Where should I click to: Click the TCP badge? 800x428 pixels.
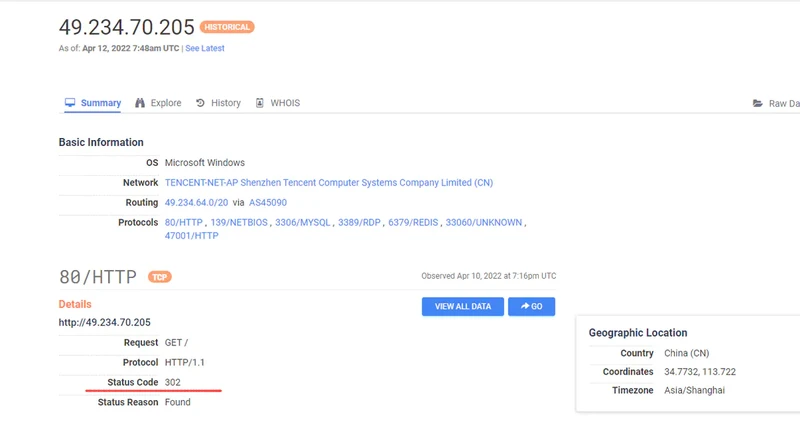[x=160, y=277]
